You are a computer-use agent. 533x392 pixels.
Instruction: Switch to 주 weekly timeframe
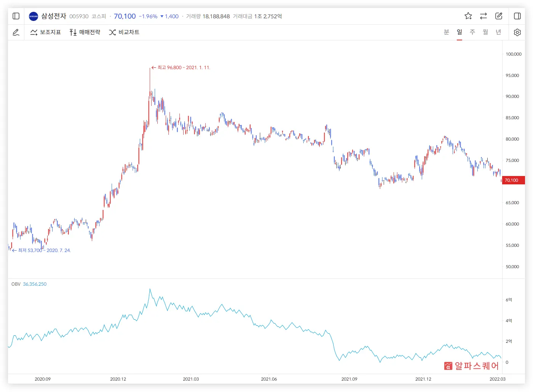[x=472, y=32]
